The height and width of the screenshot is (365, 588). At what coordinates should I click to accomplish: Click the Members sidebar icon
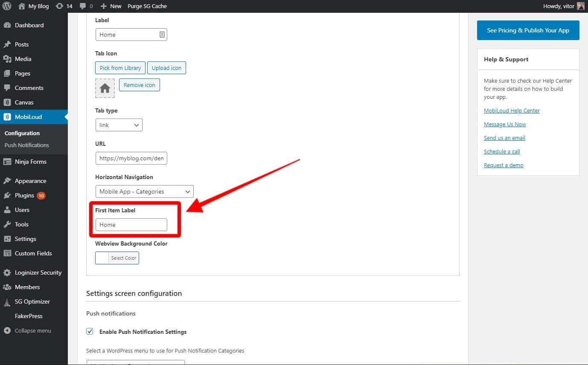pos(7,287)
